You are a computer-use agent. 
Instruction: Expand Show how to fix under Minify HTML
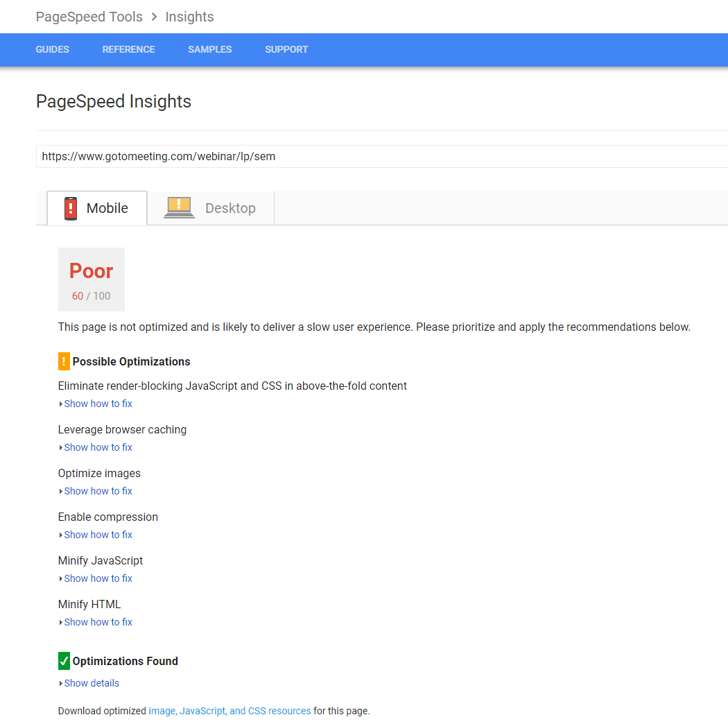(98, 622)
